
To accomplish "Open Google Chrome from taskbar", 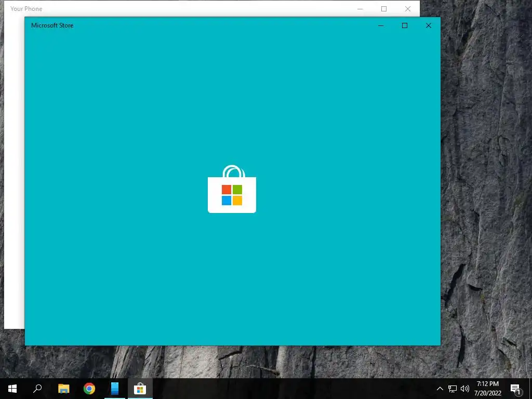I will point(89,389).
